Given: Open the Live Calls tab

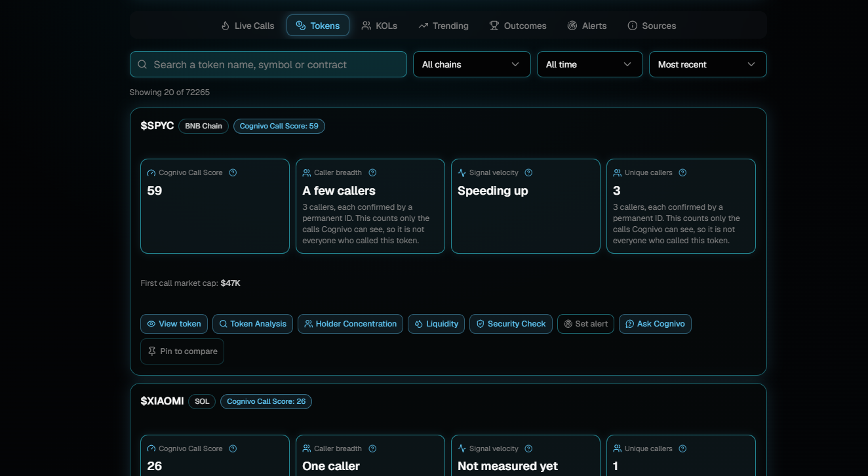Looking at the screenshot, I should [247, 26].
